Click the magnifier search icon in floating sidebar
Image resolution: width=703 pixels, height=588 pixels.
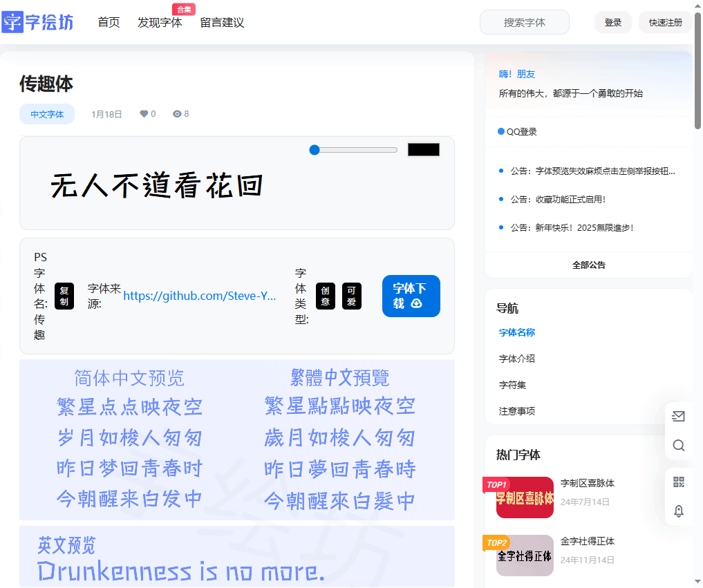click(x=678, y=446)
